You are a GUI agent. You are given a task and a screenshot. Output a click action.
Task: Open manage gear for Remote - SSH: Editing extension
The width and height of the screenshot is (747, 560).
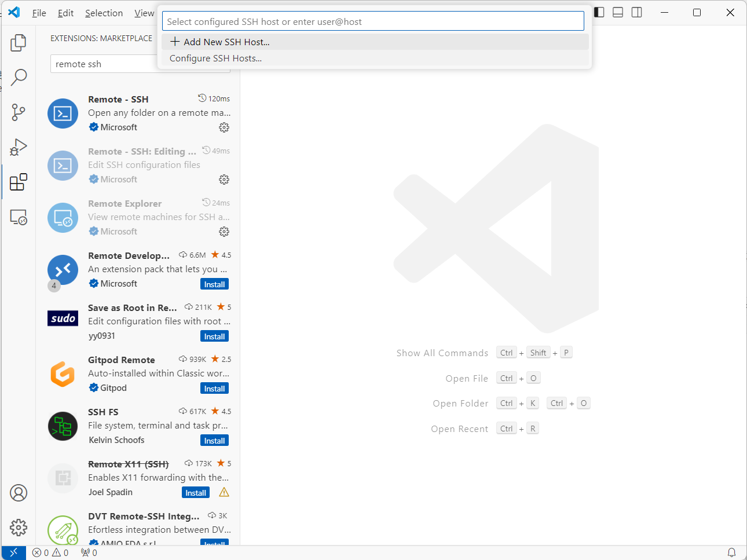pyautogui.click(x=224, y=180)
